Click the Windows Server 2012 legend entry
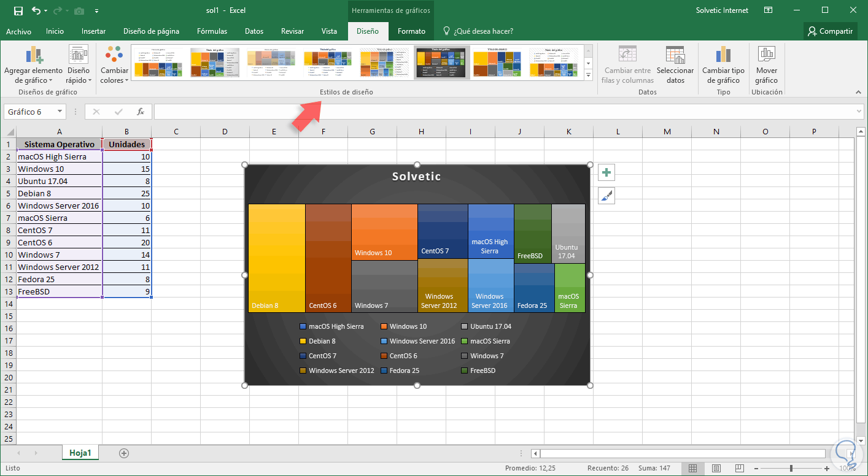868x476 pixels. [337, 370]
